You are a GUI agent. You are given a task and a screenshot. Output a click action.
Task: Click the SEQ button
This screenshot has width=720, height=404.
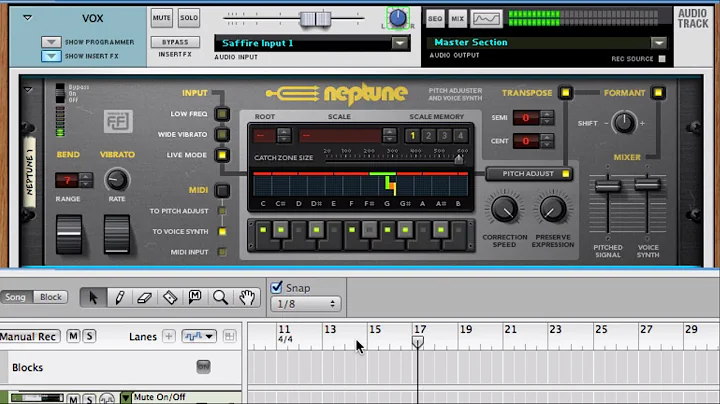435,18
